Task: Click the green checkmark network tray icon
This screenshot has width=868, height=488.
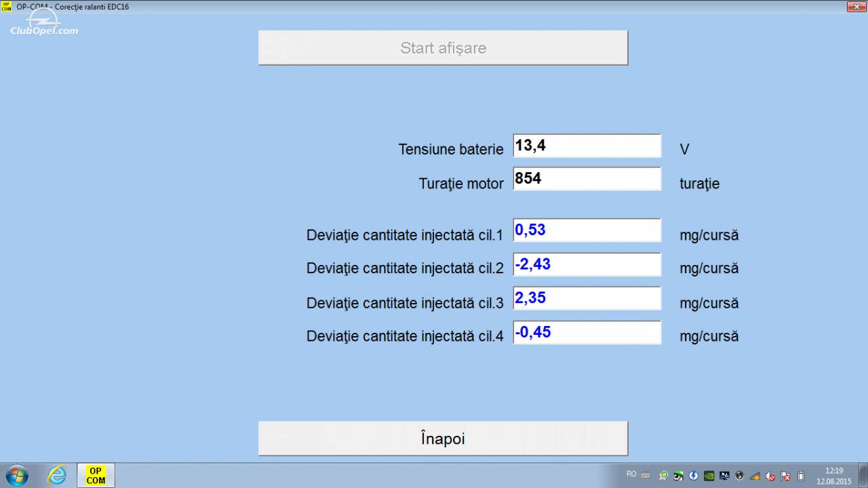Action: click(x=664, y=476)
